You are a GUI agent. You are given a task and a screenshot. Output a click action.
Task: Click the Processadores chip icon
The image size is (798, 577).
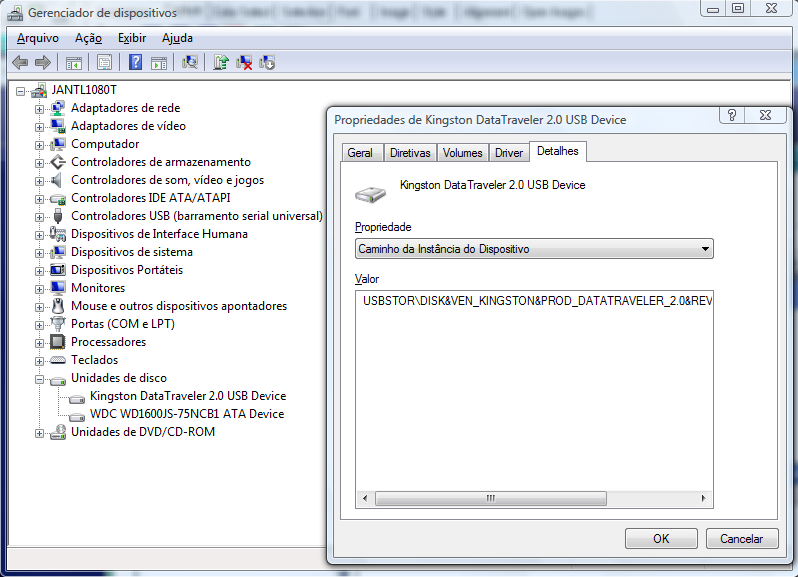pyautogui.click(x=58, y=342)
